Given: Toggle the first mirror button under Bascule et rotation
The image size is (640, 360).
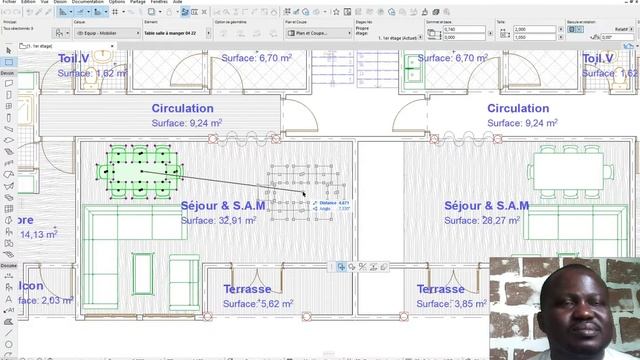Looking at the screenshot, I should 572,29.
